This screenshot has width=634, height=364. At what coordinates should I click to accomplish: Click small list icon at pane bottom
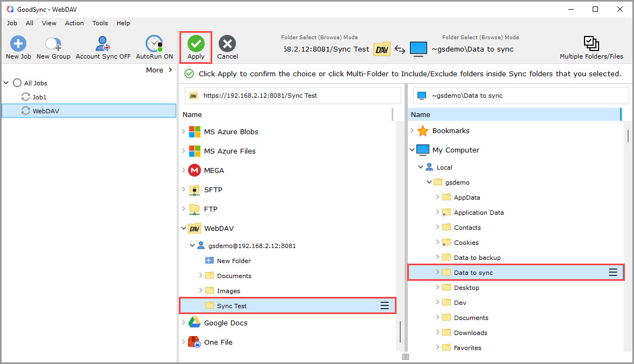click(406, 356)
